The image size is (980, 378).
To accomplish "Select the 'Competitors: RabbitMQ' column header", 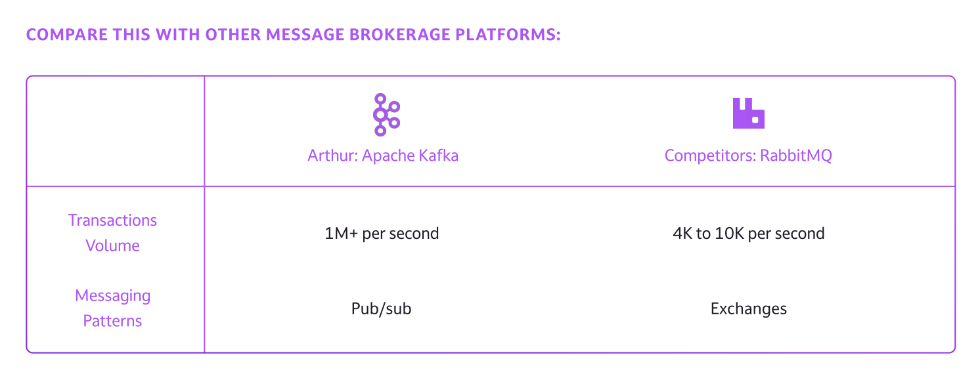I will click(x=748, y=156).
